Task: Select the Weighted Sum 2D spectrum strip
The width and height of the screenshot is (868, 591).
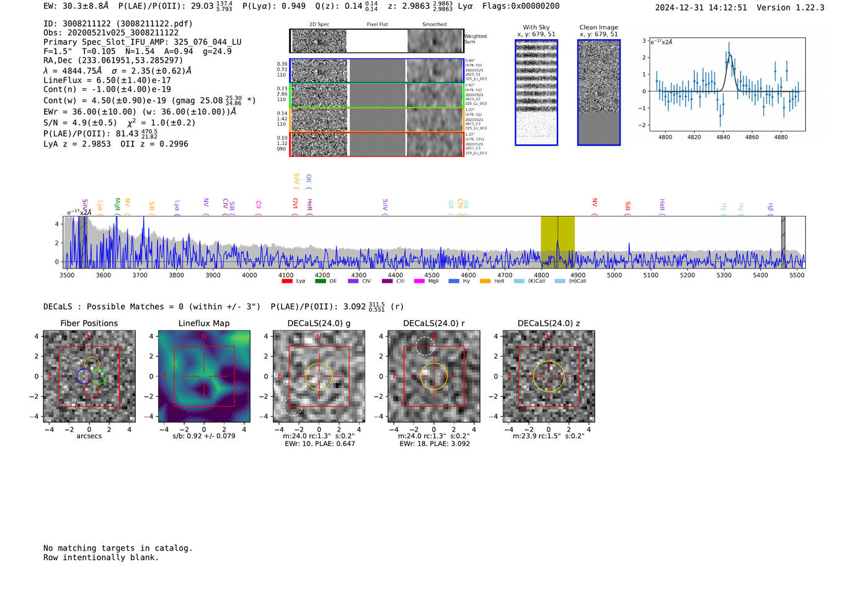Action: coord(376,41)
